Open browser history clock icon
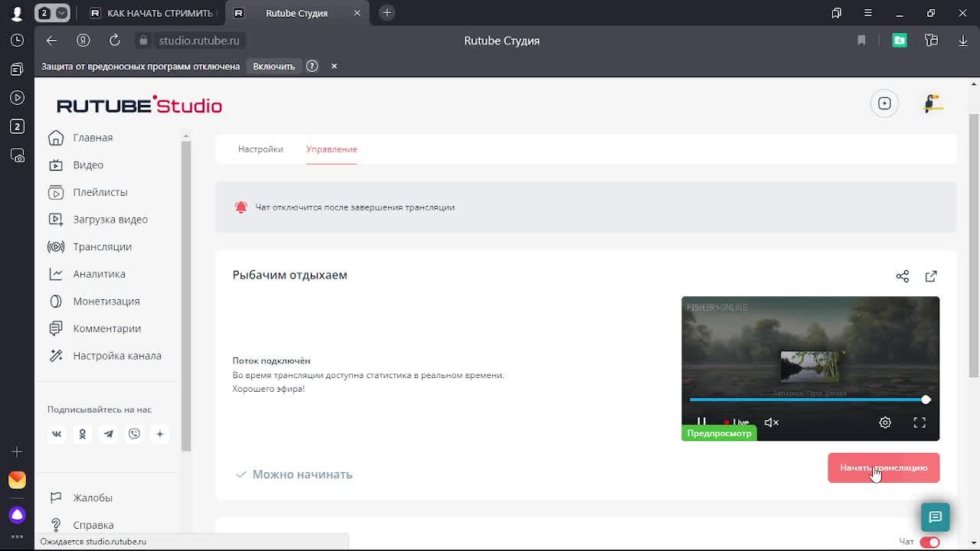980x551 pixels. [17, 41]
